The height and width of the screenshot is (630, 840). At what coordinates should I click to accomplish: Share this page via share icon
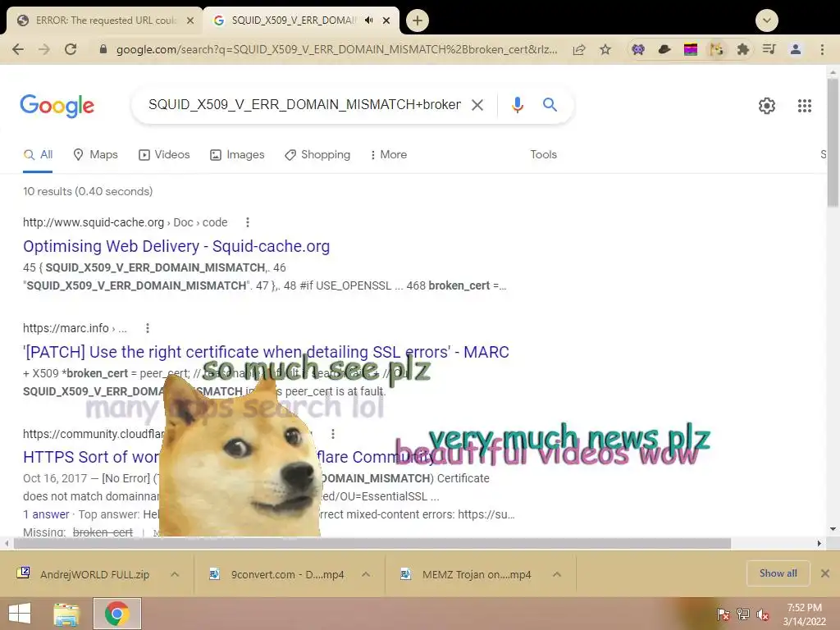[x=579, y=50]
